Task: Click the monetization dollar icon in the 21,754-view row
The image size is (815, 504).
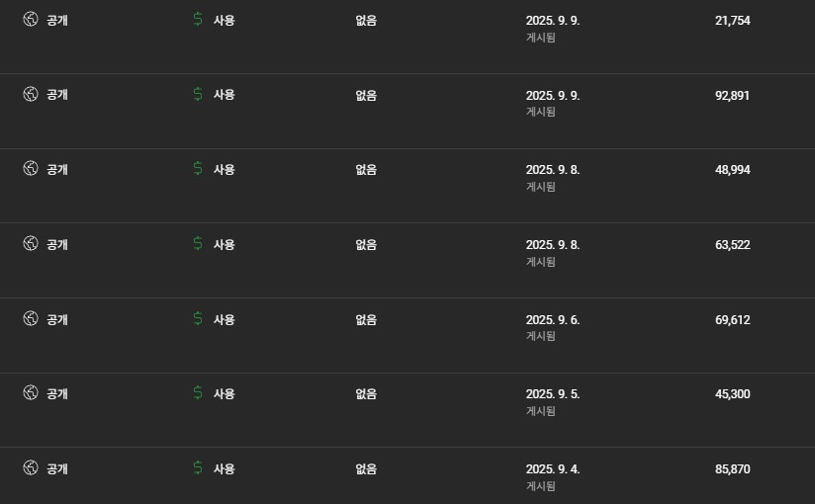Action: click(x=198, y=20)
